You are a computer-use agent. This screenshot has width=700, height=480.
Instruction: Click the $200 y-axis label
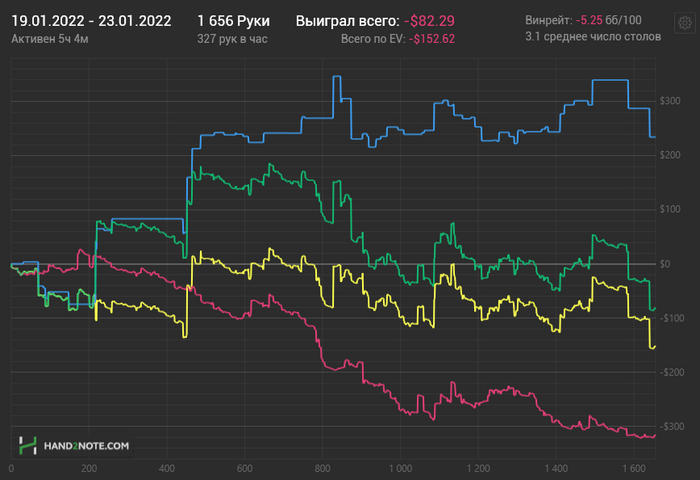tap(670, 155)
